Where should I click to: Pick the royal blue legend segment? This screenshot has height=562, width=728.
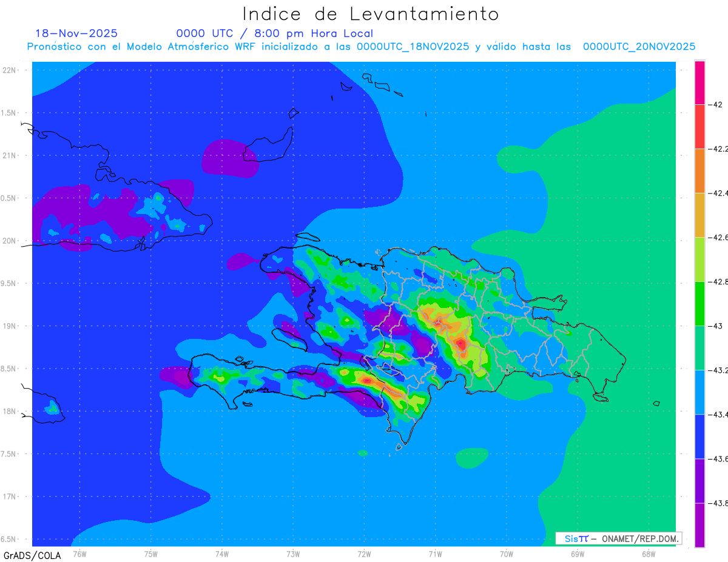click(699, 437)
